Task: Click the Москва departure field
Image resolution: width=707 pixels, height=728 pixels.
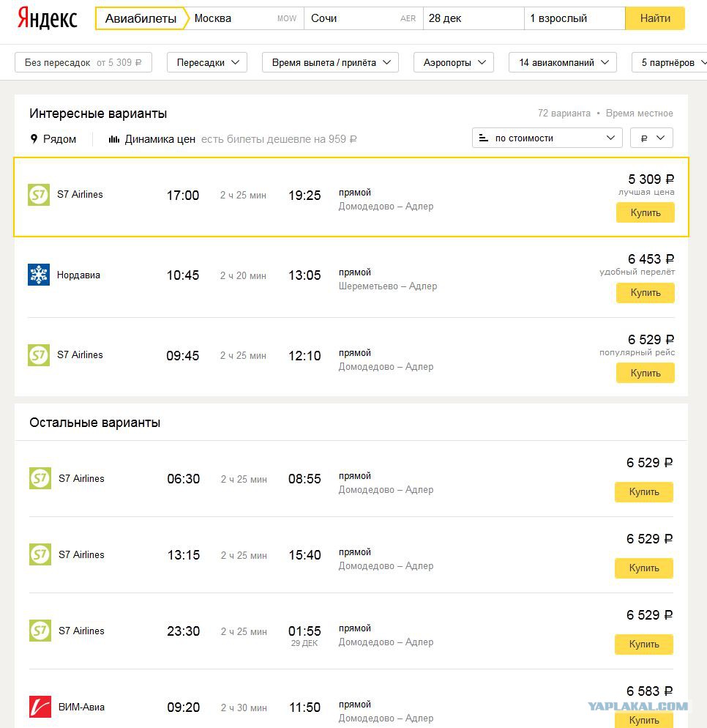Action: (x=247, y=18)
